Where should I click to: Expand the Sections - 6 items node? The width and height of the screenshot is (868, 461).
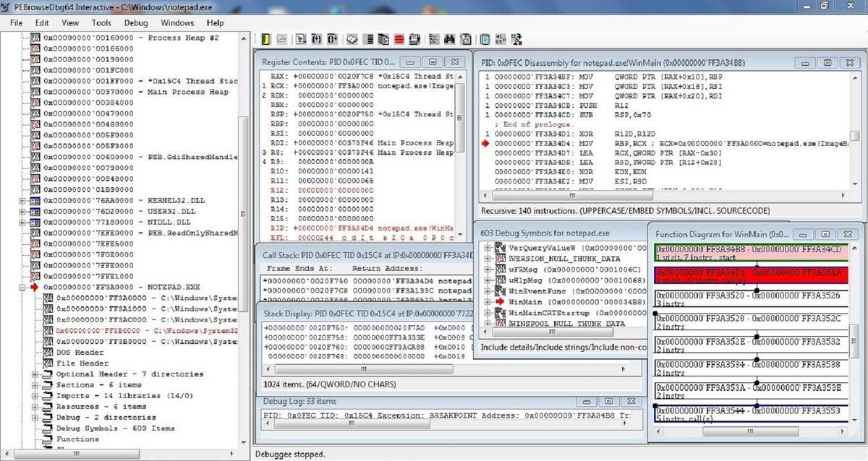tap(35, 385)
